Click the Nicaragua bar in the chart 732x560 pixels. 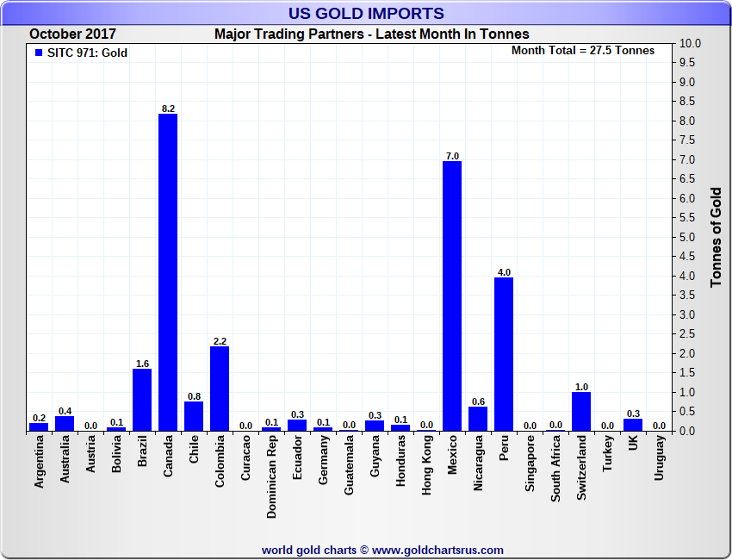click(x=478, y=419)
